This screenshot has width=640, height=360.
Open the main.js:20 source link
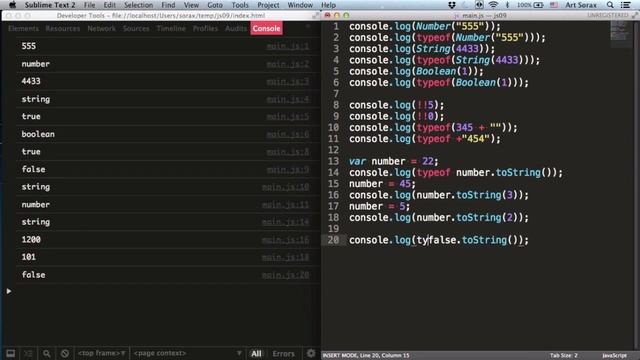pos(285,275)
